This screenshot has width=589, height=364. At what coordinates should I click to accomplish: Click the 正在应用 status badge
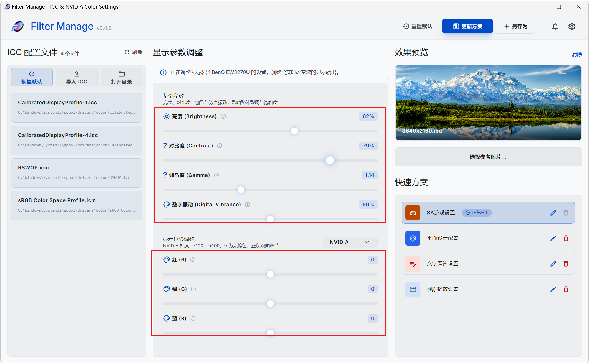coord(477,213)
